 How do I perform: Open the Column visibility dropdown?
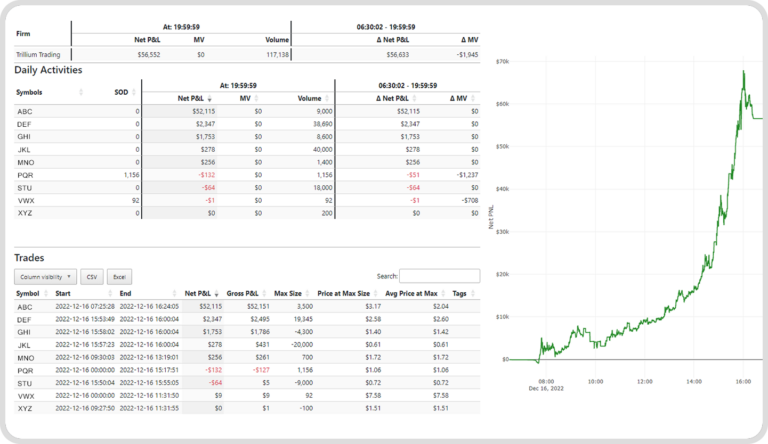(x=46, y=276)
